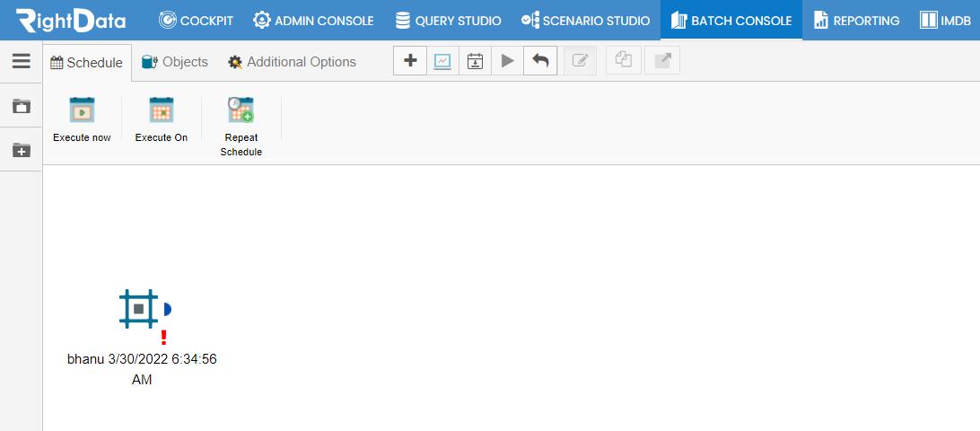Click the export external link icon
The width and height of the screenshot is (980, 431).
[662, 61]
